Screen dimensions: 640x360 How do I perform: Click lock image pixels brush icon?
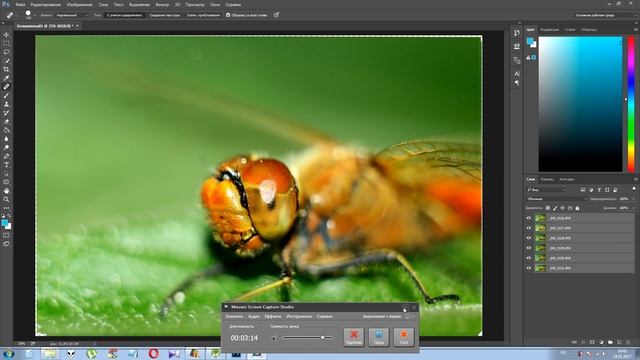coord(555,208)
